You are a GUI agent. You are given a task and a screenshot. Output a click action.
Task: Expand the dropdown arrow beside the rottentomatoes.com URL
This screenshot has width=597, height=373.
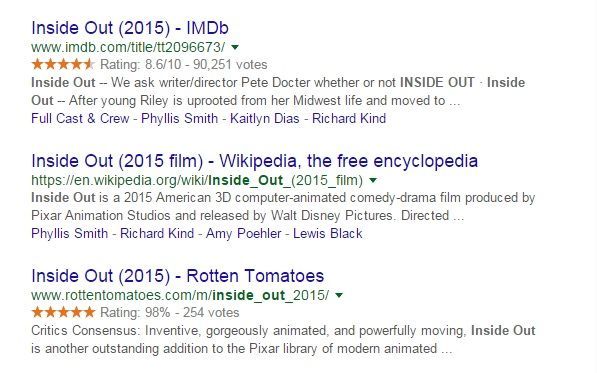pyautogui.click(x=338, y=295)
